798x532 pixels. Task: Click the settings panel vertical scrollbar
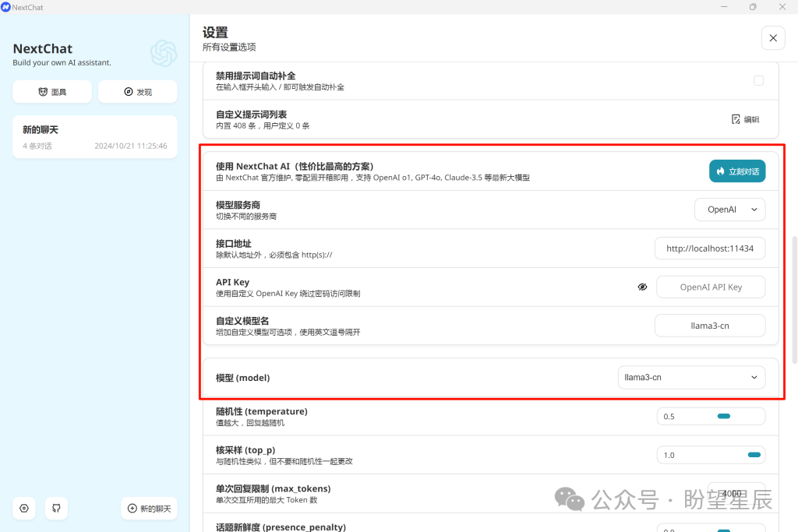(794, 300)
